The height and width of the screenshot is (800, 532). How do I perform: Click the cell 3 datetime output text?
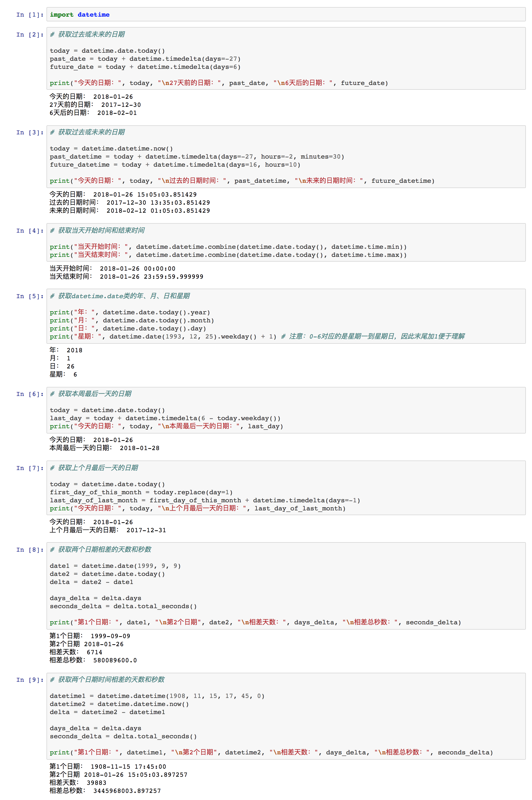[x=130, y=203]
